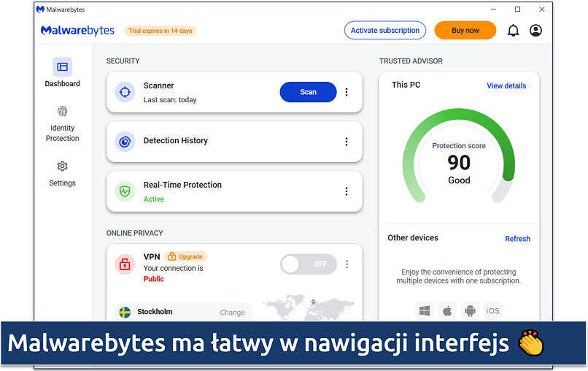Click the Android platform icon
Image resolution: width=588 pixels, height=371 pixels.
click(470, 310)
